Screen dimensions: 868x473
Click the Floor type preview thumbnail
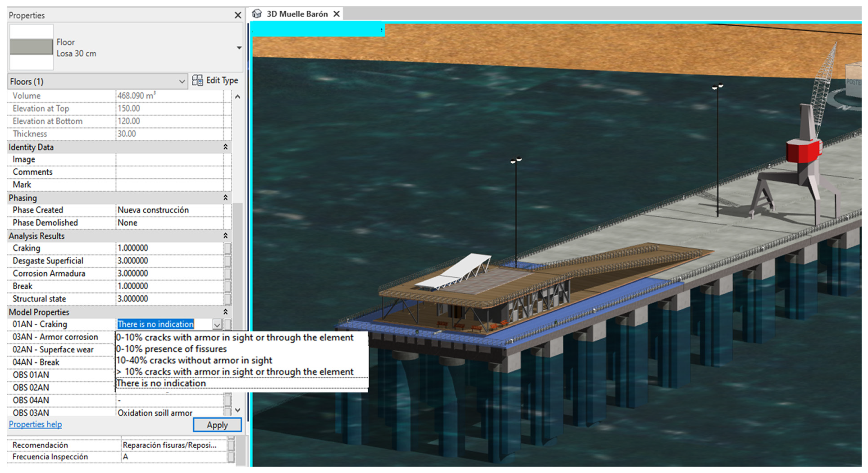[x=31, y=47]
